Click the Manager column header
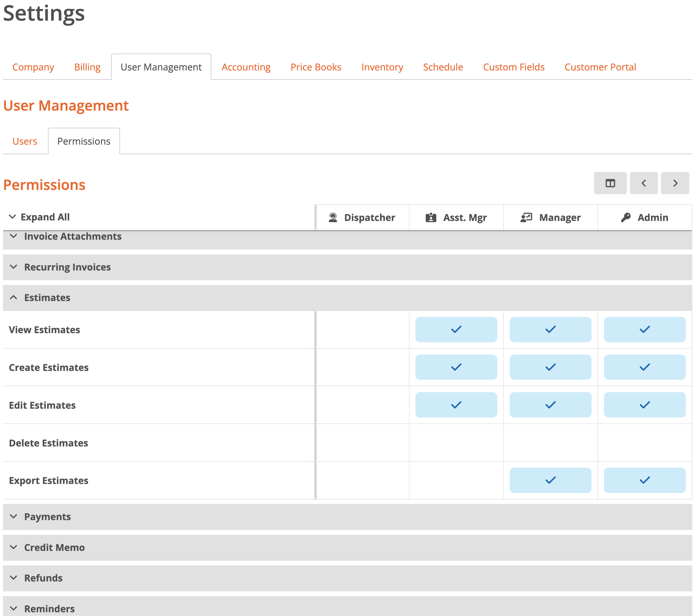This screenshot has width=699, height=616. 551,217
